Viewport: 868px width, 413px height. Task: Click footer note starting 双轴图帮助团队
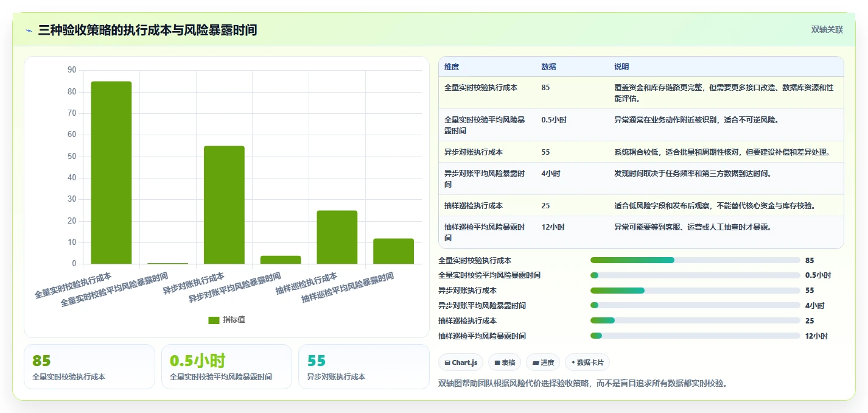point(583,383)
